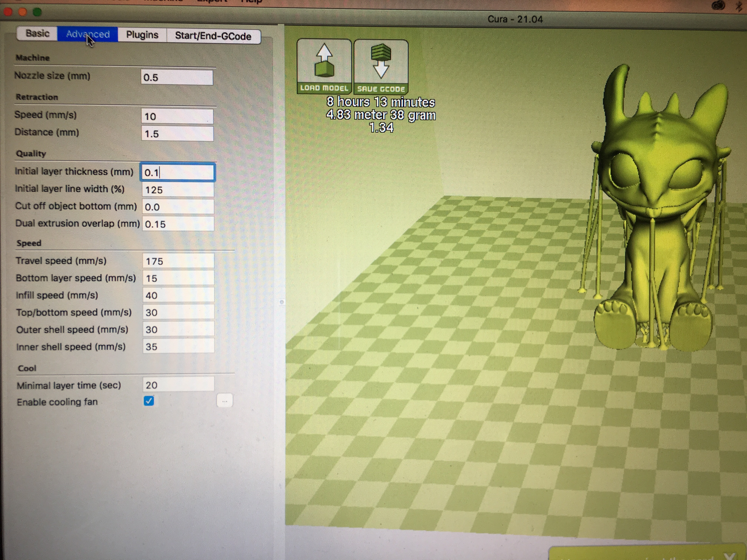Focus the Initial layer thickness field
747x560 pixels.
[x=178, y=172]
